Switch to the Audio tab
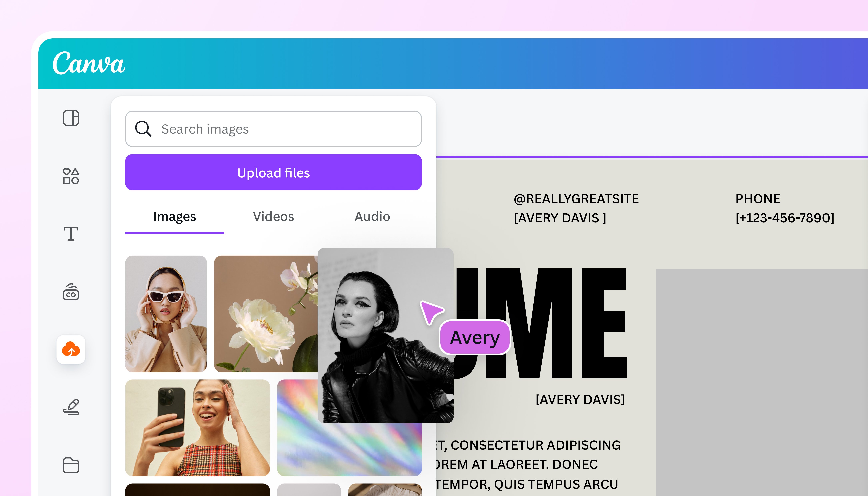The width and height of the screenshot is (868, 496). tap(372, 217)
